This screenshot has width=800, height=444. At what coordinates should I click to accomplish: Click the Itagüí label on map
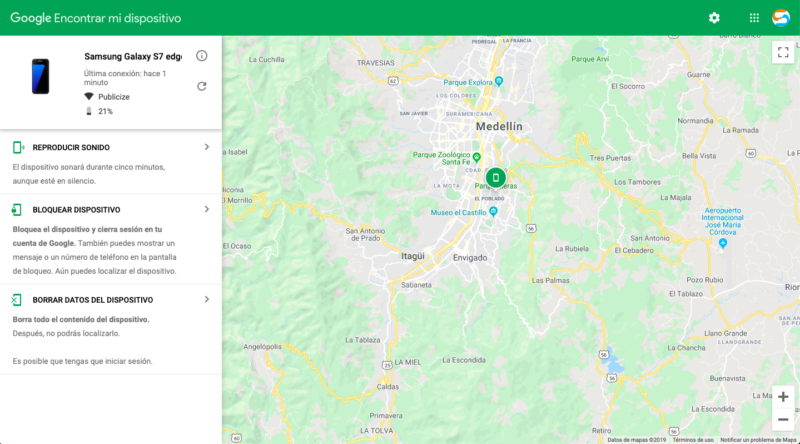coord(413,256)
